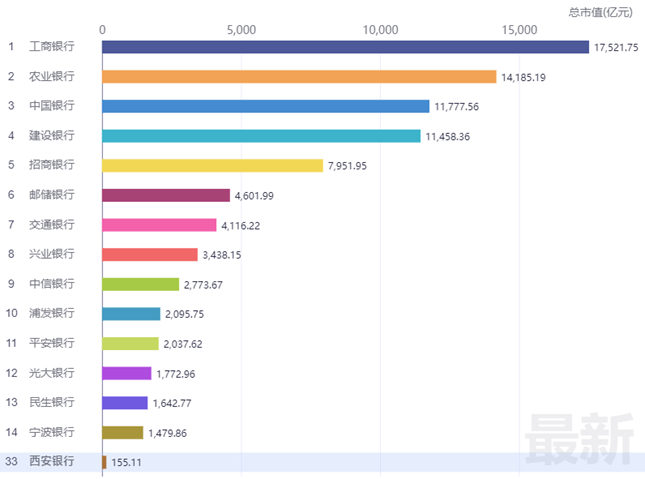Click the 10,000 axis tick label
This screenshot has width=645, height=479.
[381, 30]
